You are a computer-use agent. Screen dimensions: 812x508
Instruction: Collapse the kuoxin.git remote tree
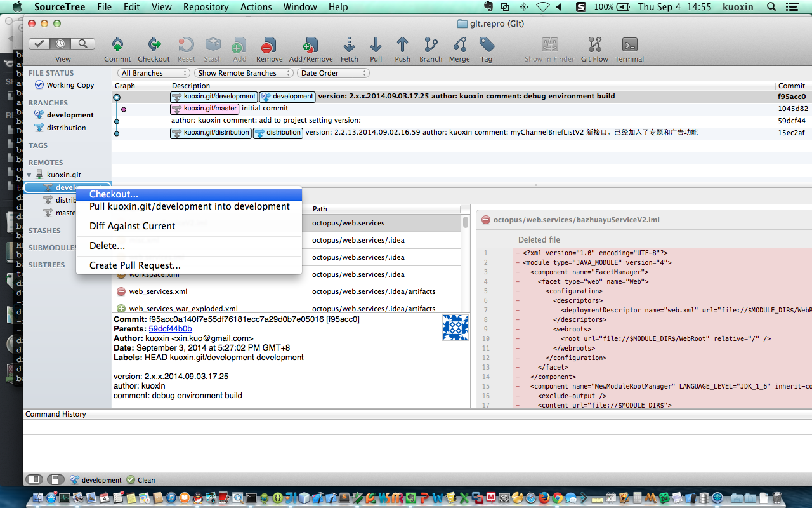tap(29, 175)
